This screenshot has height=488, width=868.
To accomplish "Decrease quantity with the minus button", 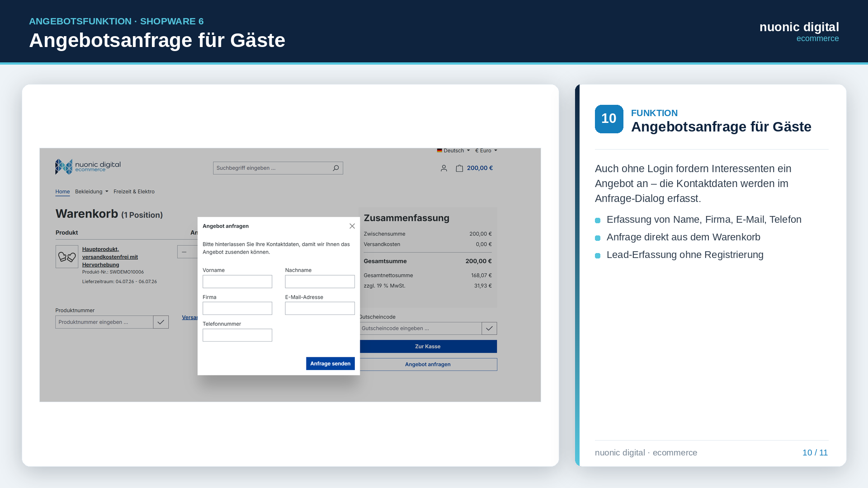I will point(184,252).
